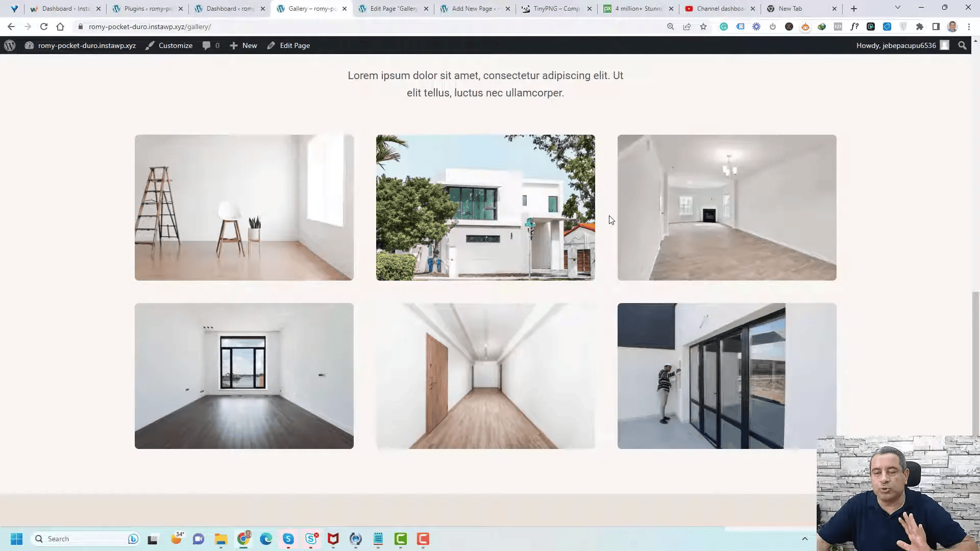980x551 pixels.
Task: Click the WordPress logo in admin bar
Action: click(10, 45)
